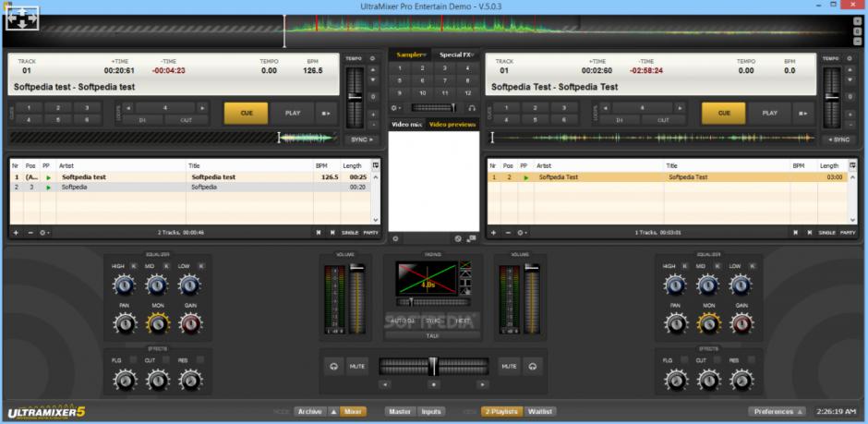This screenshot has height=424, width=868.
Task: Open the Inputs view
Action: [x=431, y=412]
